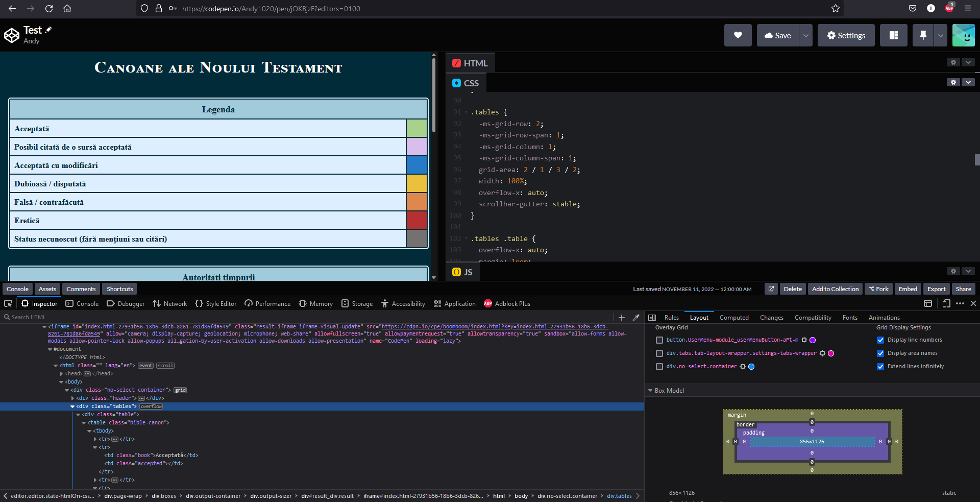Click the Add to Collection button
Screen dimensions: 980x502
835,289
